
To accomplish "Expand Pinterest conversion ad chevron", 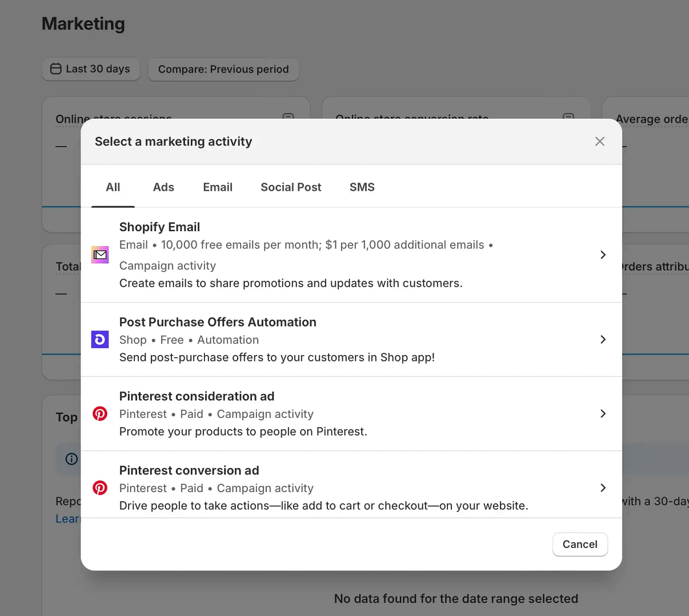I will coord(603,488).
